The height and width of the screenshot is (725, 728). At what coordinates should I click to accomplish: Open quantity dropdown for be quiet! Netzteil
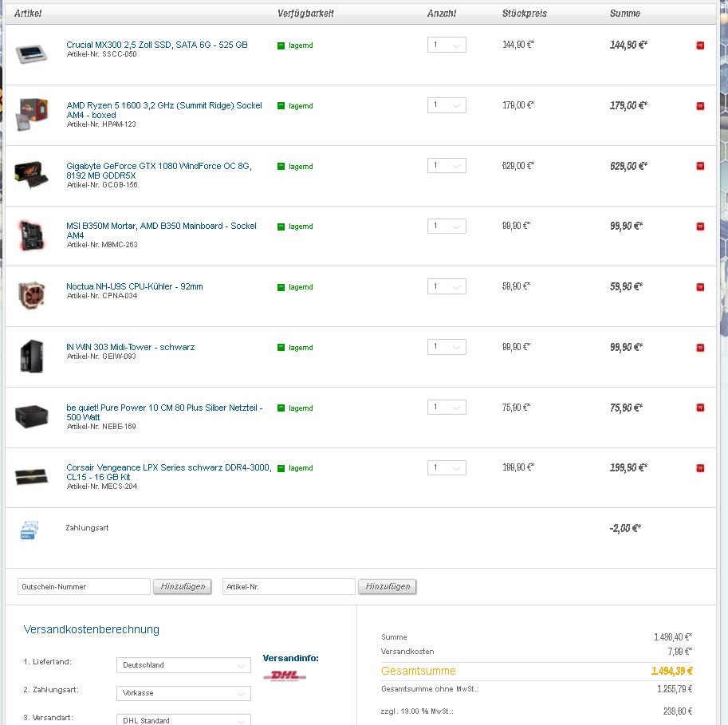[447, 408]
